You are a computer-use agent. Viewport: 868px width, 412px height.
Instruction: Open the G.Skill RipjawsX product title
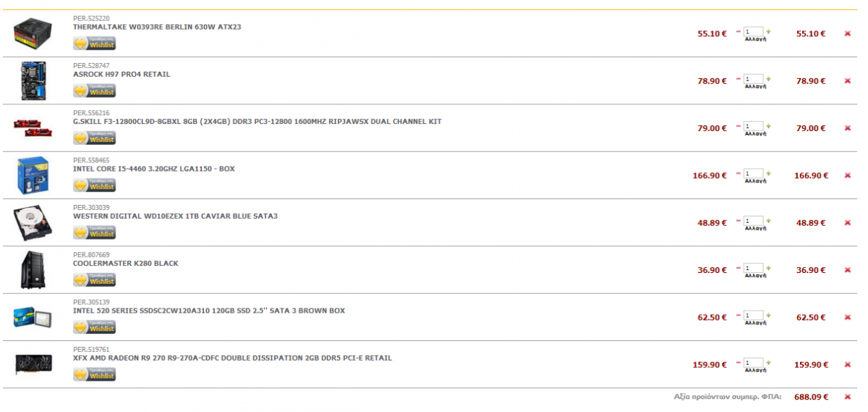click(x=257, y=122)
